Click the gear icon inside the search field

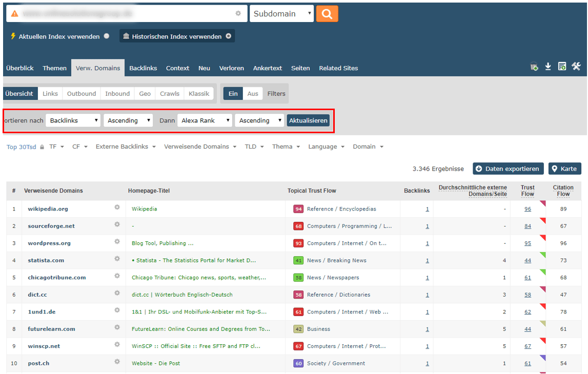click(x=238, y=13)
